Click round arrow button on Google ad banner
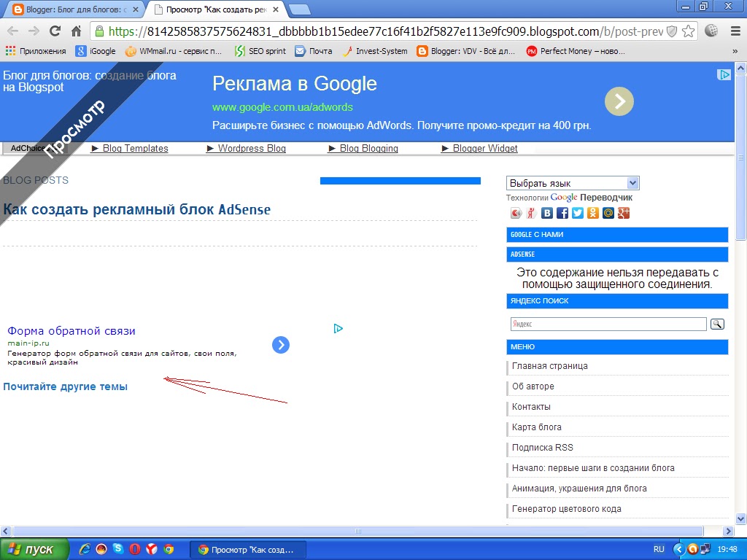This screenshot has height=560, width=747. [x=619, y=101]
